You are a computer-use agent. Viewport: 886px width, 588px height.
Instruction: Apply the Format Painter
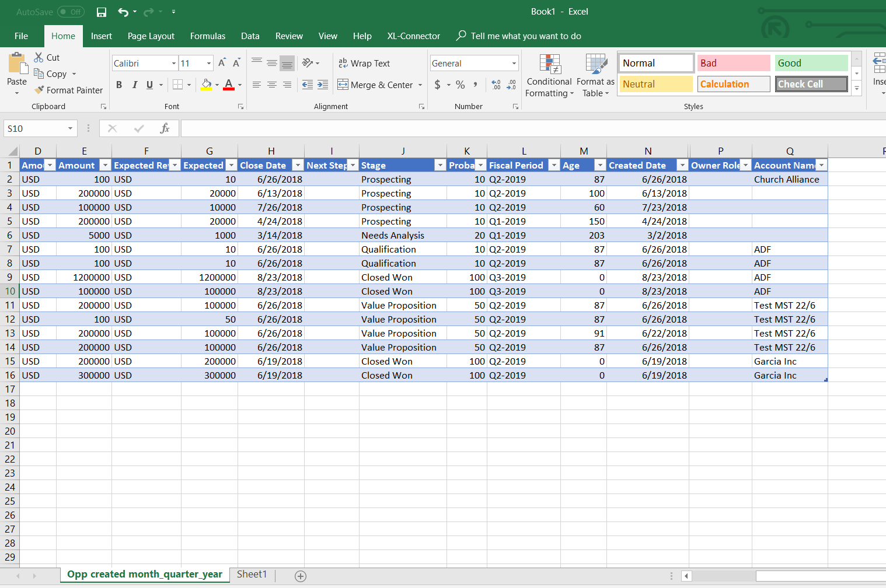(68, 90)
